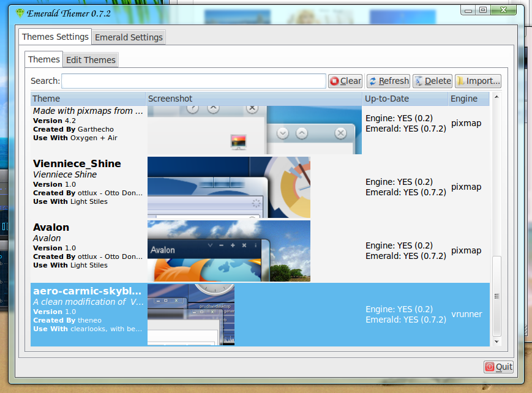Click the Clear search button

click(345, 81)
